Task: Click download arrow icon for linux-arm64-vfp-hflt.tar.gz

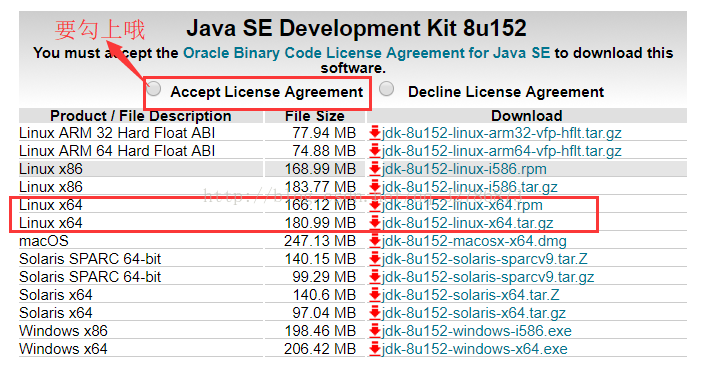Action: pos(375,151)
